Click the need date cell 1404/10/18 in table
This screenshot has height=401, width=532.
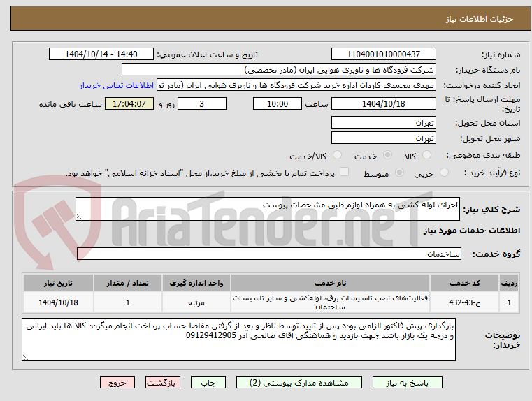[58, 302]
